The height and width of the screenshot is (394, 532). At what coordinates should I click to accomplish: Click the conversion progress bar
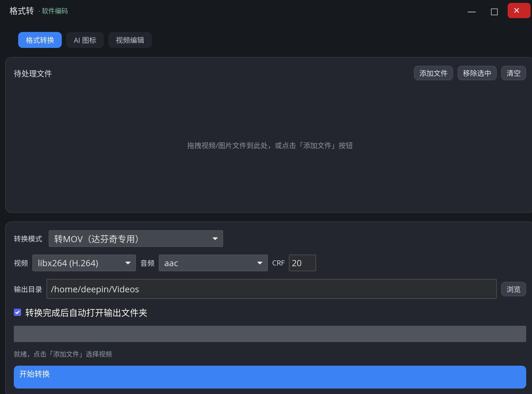pos(270,334)
